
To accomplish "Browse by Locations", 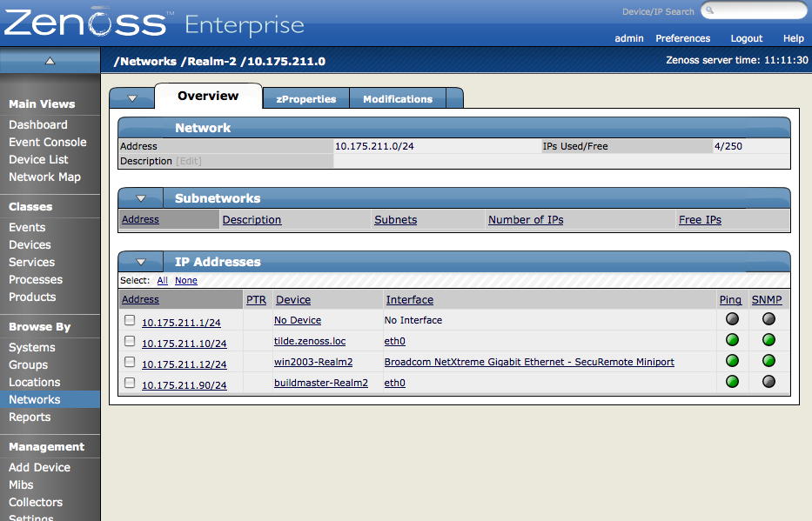I will coord(35,383).
